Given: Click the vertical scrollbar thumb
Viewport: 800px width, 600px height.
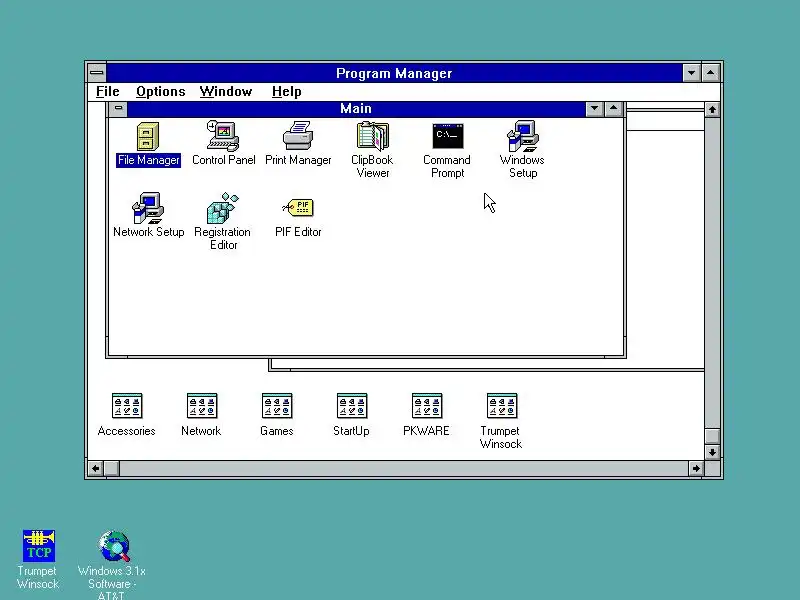Looking at the screenshot, I should pos(712,437).
